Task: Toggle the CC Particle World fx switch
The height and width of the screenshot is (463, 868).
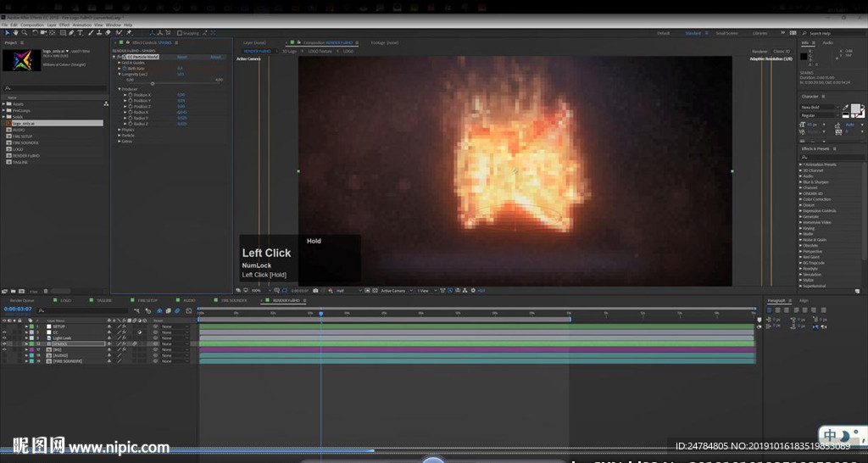Action: click(119, 57)
